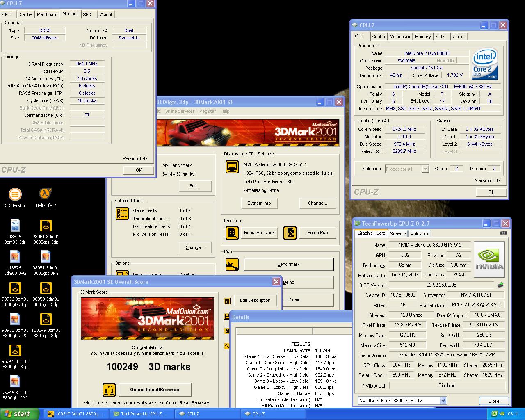
Task: Click the Benchmark button
Action: [x=289, y=264]
